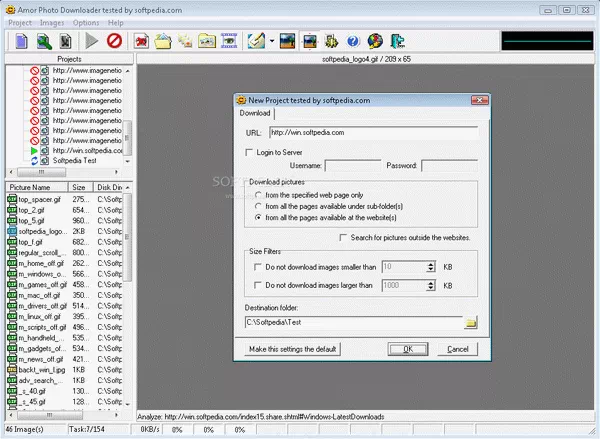The image size is (600, 439).
Task: Click the larger-than size value field
Action: click(404, 285)
